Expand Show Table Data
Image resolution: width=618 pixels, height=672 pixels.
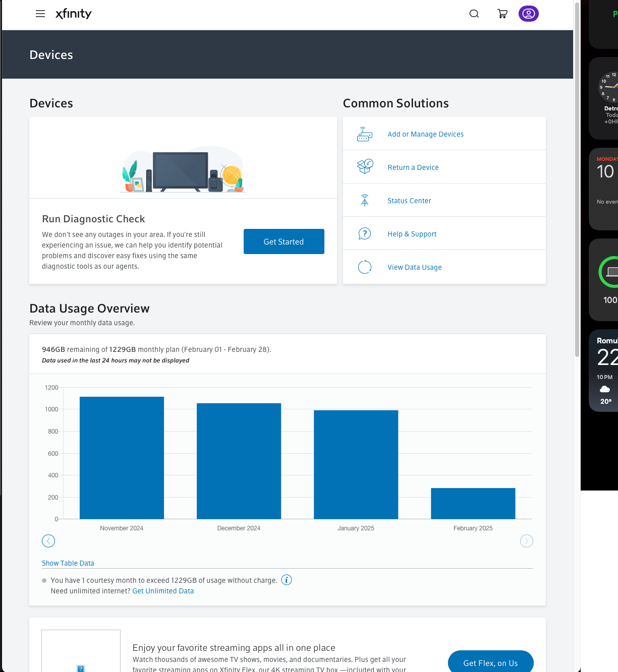pyautogui.click(x=68, y=563)
